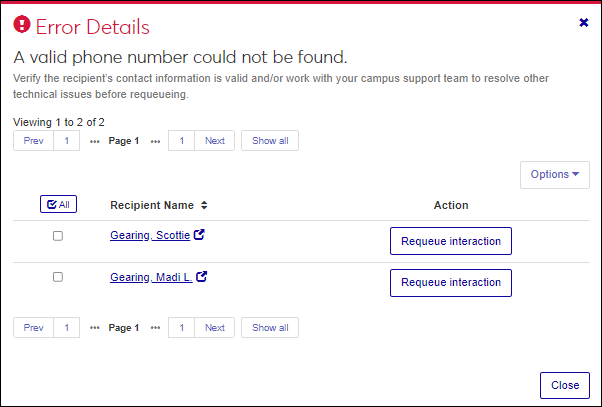Go to Next page in top pagination
602x407 pixels.
pos(214,141)
